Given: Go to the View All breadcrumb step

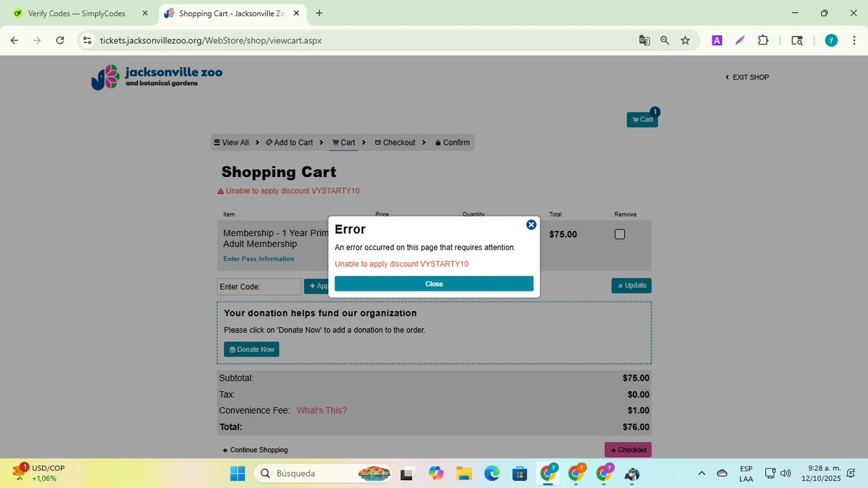Looking at the screenshot, I should tap(231, 142).
